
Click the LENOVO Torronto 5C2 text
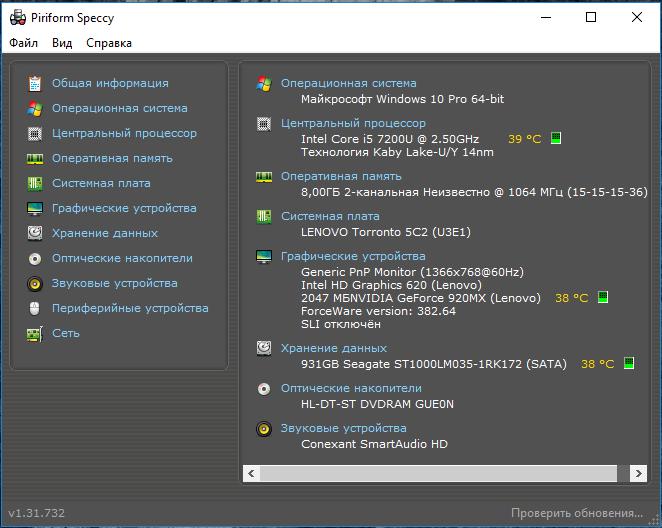tap(385, 232)
